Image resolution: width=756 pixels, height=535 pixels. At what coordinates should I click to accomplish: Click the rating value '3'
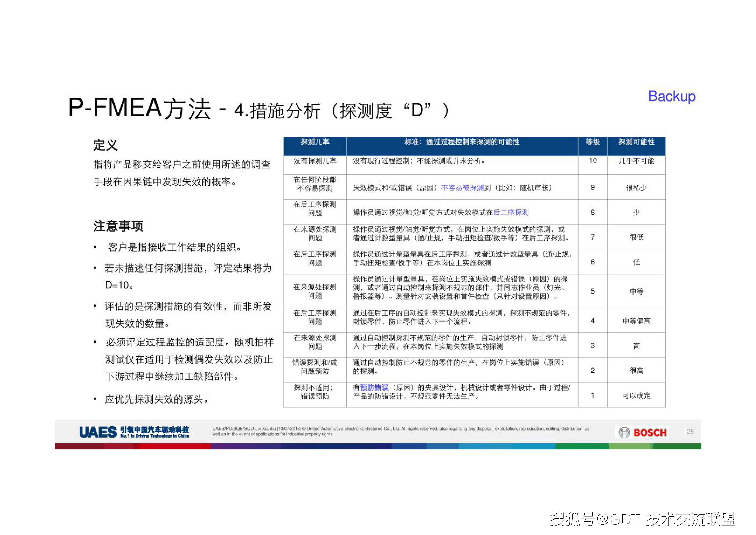[x=593, y=346]
